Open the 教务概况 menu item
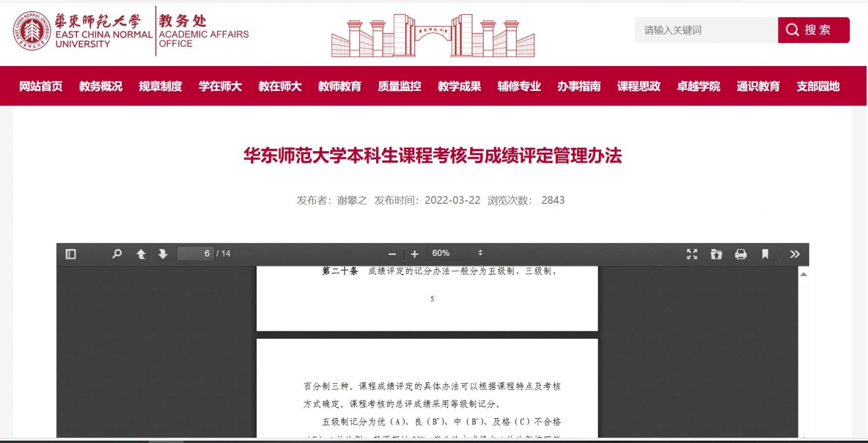This screenshot has width=868, height=443. (101, 86)
